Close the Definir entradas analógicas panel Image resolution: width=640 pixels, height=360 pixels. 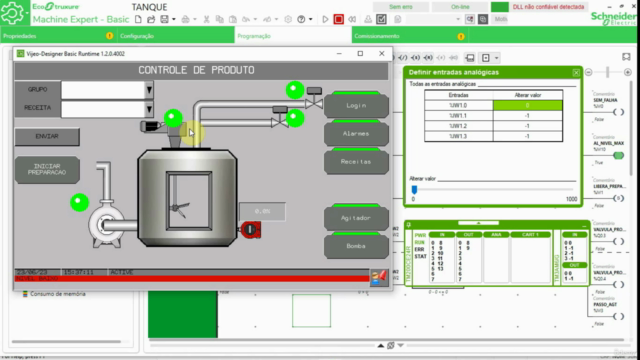(576, 73)
